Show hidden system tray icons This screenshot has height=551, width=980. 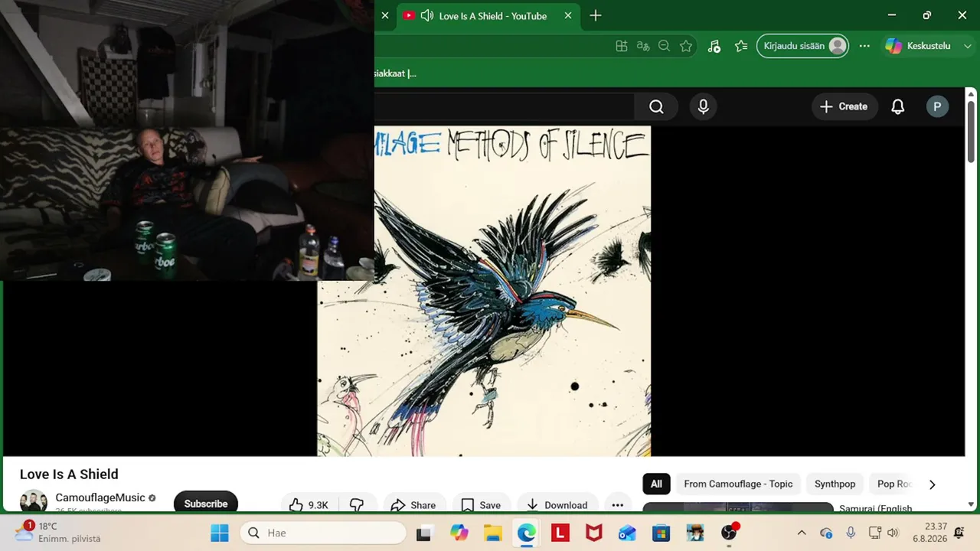point(802,533)
